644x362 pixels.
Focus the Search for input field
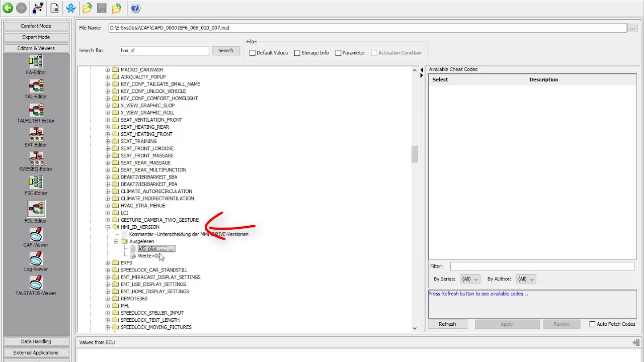click(164, 51)
